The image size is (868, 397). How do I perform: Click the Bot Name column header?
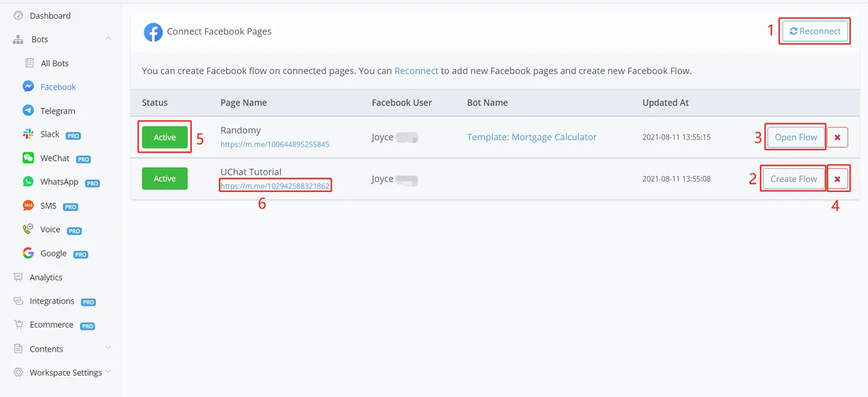487,103
